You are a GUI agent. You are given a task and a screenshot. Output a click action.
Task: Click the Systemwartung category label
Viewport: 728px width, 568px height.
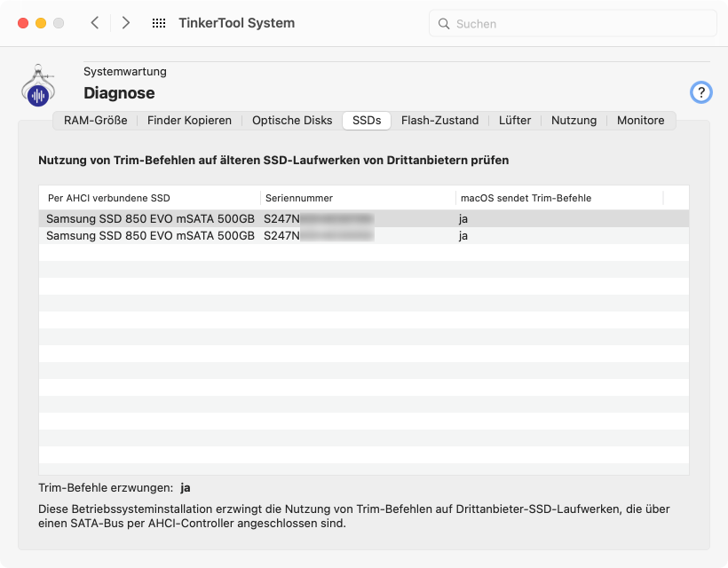(125, 72)
